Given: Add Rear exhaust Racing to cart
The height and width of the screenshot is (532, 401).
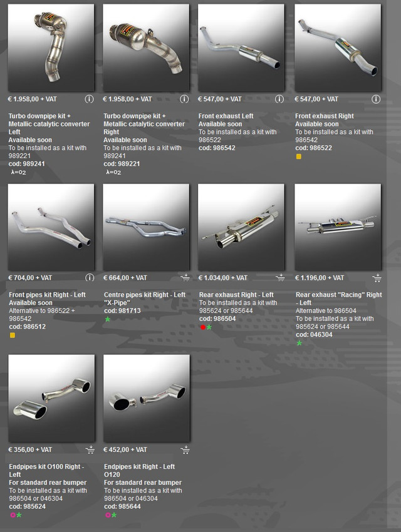Looking at the screenshot, I should (377, 279).
